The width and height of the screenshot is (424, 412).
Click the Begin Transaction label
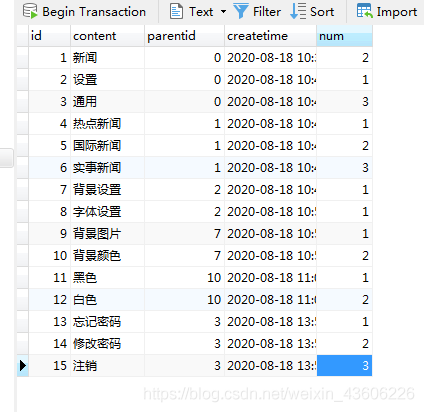(94, 12)
